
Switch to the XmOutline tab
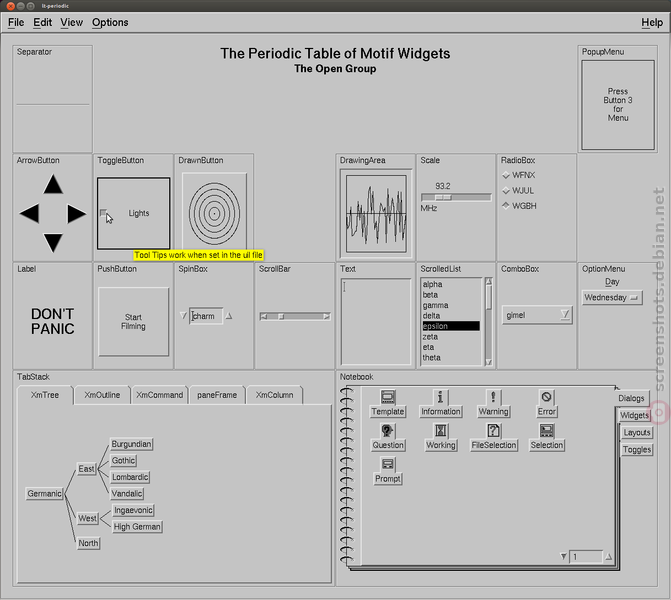(x=102, y=395)
